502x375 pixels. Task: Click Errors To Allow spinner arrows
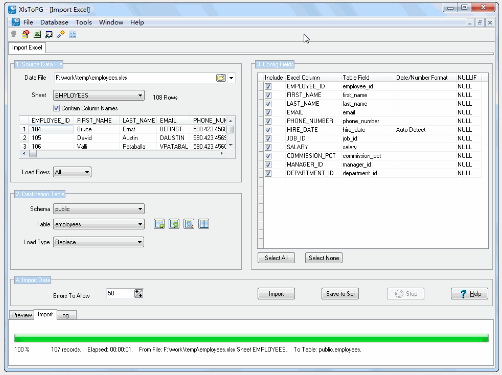point(138,294)
